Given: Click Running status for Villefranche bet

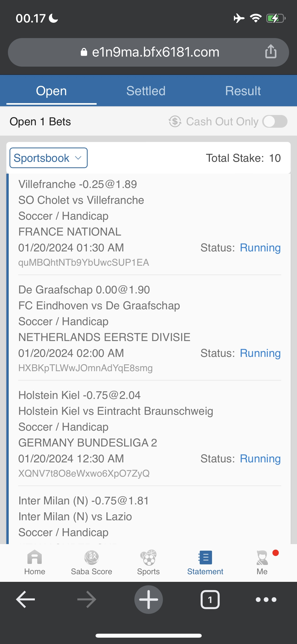Looking at the screenshot, I should [x=260, y=248].
